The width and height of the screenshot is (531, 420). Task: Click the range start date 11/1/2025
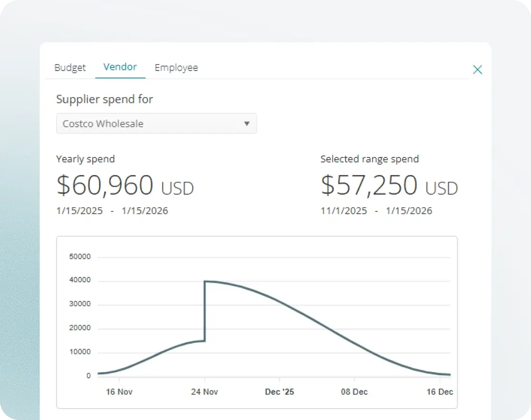[x=344, y=210]
